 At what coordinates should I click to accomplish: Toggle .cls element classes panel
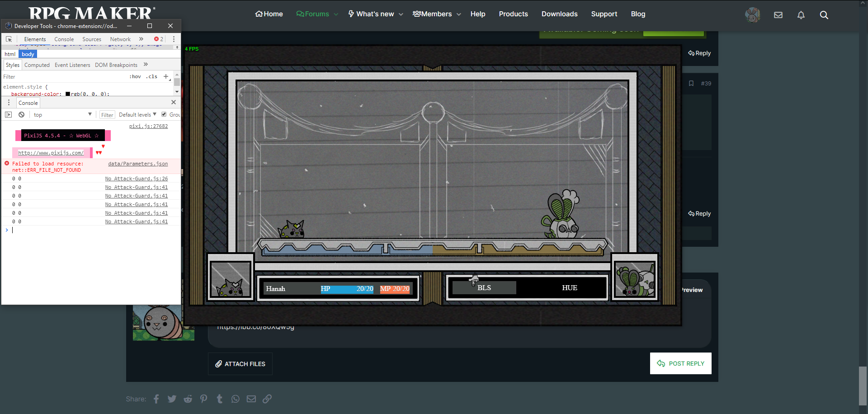[x=151, y=77]
